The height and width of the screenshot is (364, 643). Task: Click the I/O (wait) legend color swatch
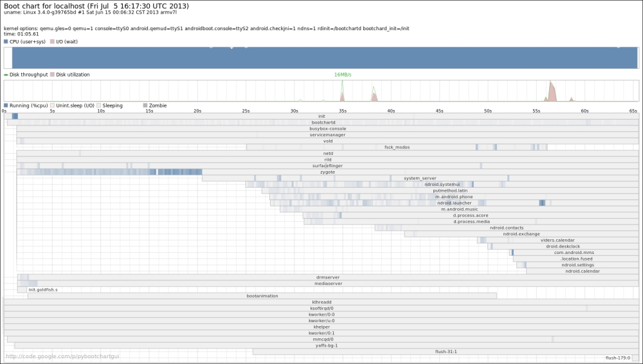point(52,41)
